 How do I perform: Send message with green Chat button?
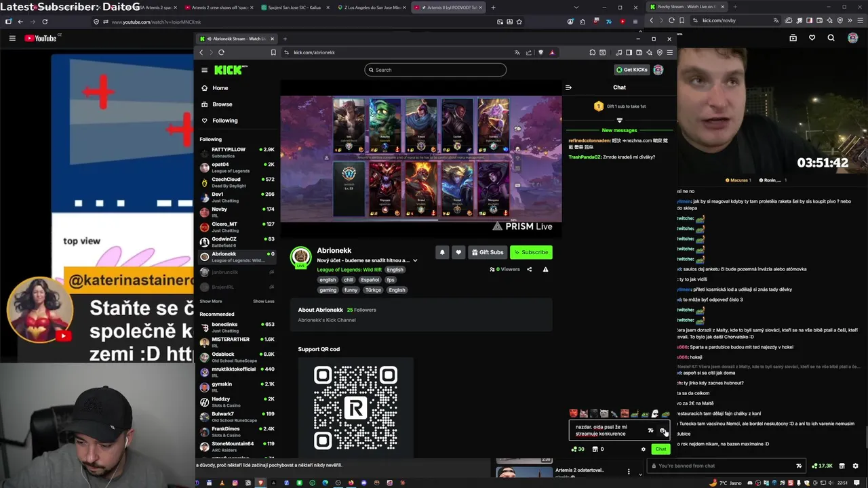[660, 449]
